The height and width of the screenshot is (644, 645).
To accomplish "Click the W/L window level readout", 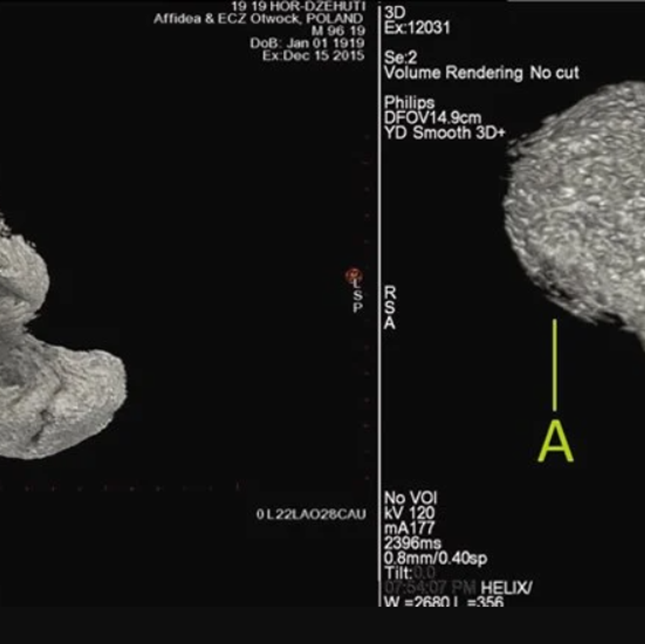I will [x=443, y=602].
